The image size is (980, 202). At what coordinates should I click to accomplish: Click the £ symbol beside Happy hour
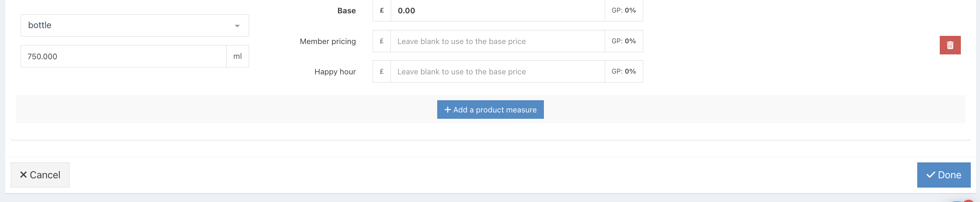click(382, 72)
